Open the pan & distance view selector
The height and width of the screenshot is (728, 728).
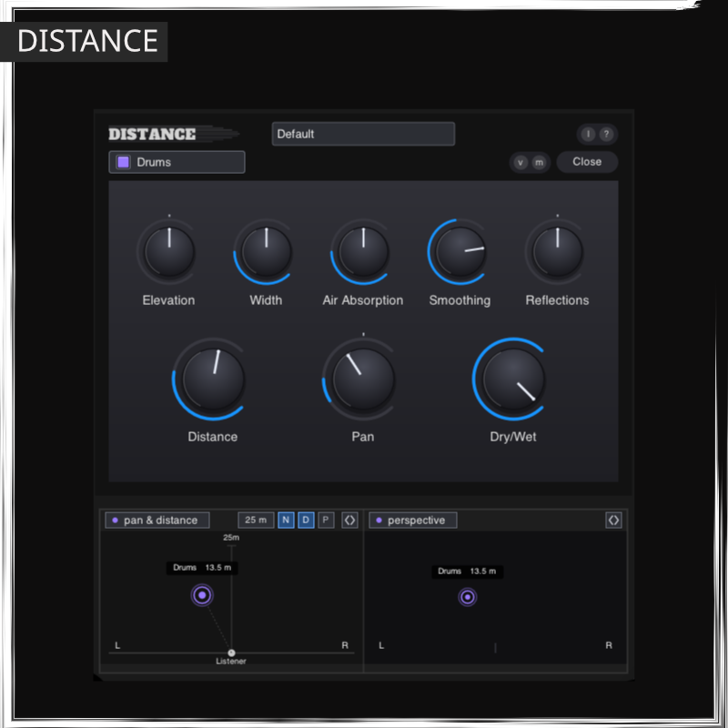click(x=157, y=520)
